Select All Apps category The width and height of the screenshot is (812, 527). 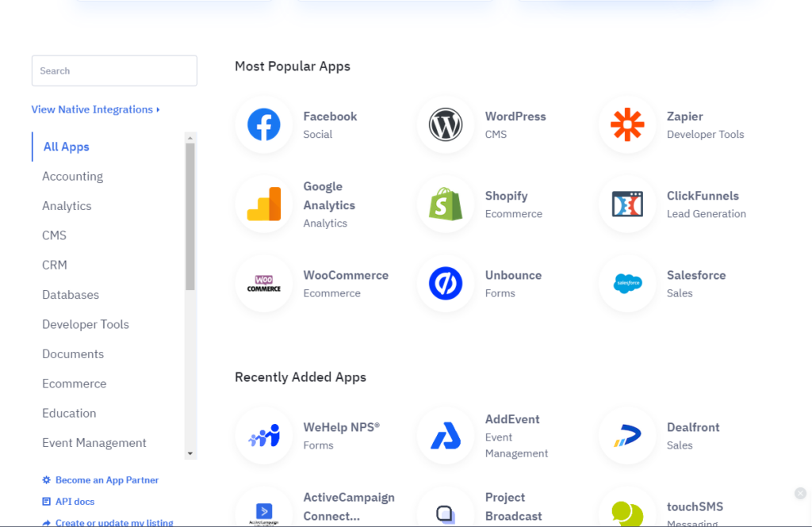67,147
